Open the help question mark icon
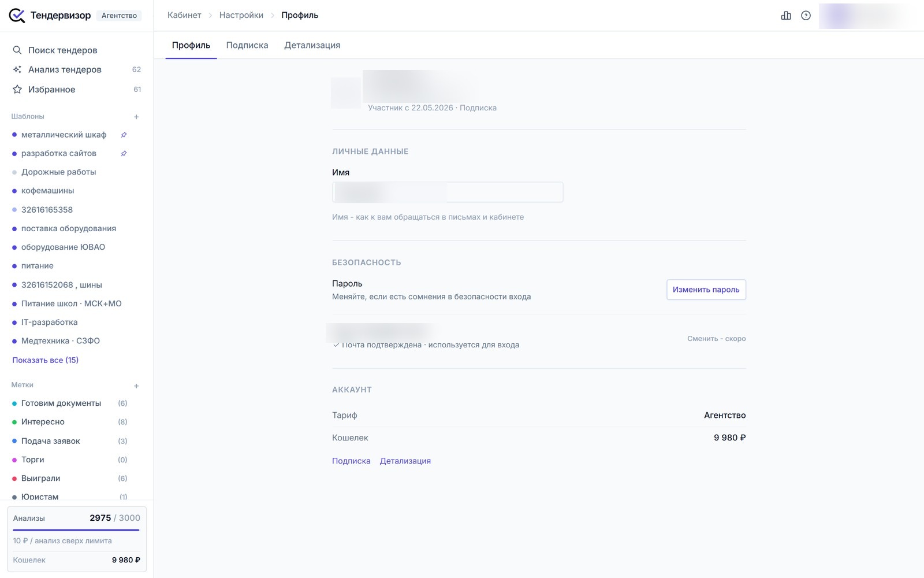 tap(806, 16)
